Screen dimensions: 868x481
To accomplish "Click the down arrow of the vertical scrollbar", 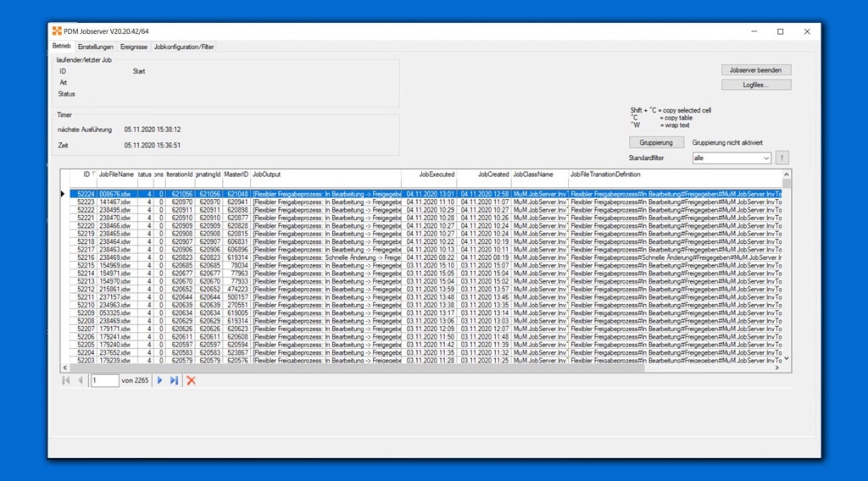I will tap(787, 359).
